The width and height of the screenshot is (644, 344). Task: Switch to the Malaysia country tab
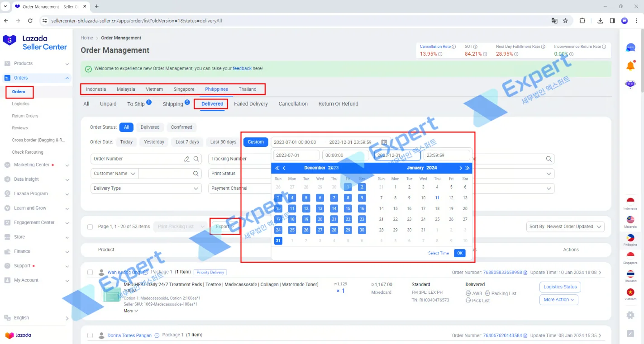[126, 90]
